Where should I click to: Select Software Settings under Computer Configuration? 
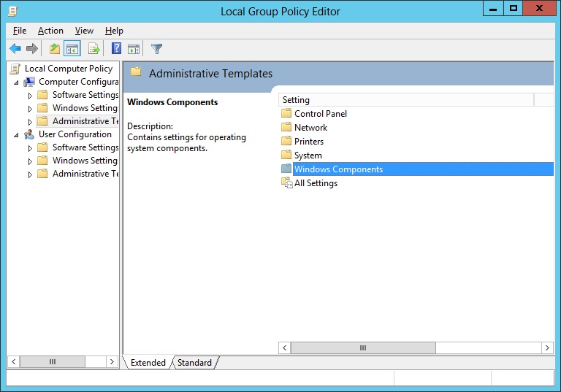[x=85, y=95]
